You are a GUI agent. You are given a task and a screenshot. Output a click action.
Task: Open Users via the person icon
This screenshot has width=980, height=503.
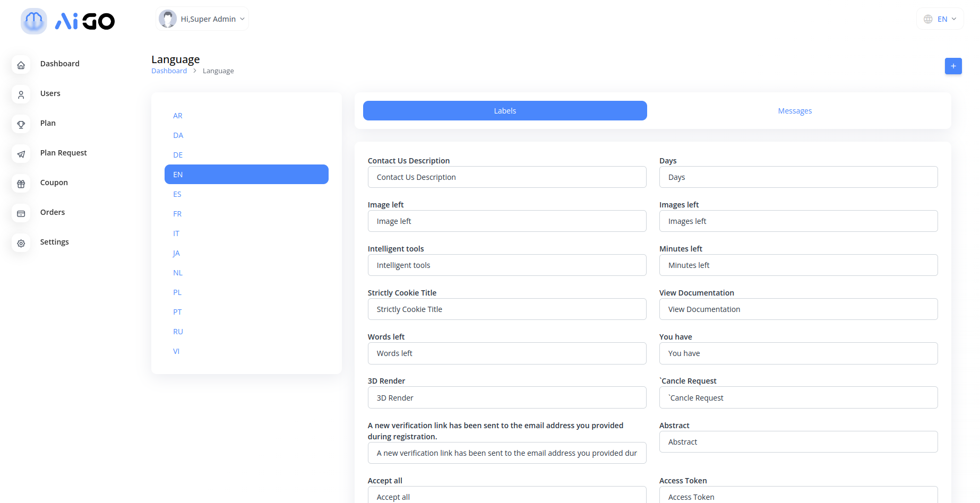point(21,94)
